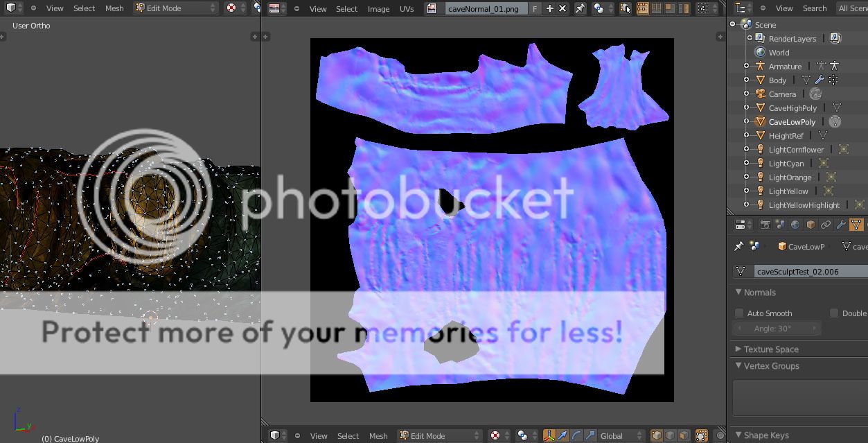Open the Modifiers tab (wrench icon)
Image resolution: width=868 pixels, height=443 pixels.
click(841, 225)
